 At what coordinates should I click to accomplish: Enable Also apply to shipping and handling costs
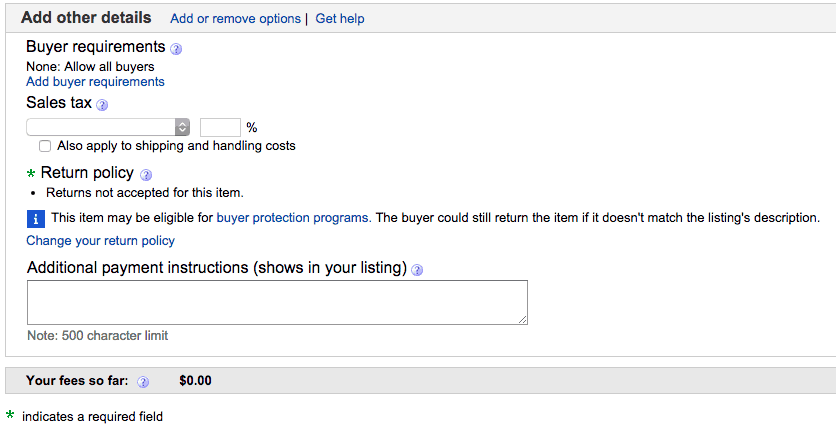click(x=45, y=146)
